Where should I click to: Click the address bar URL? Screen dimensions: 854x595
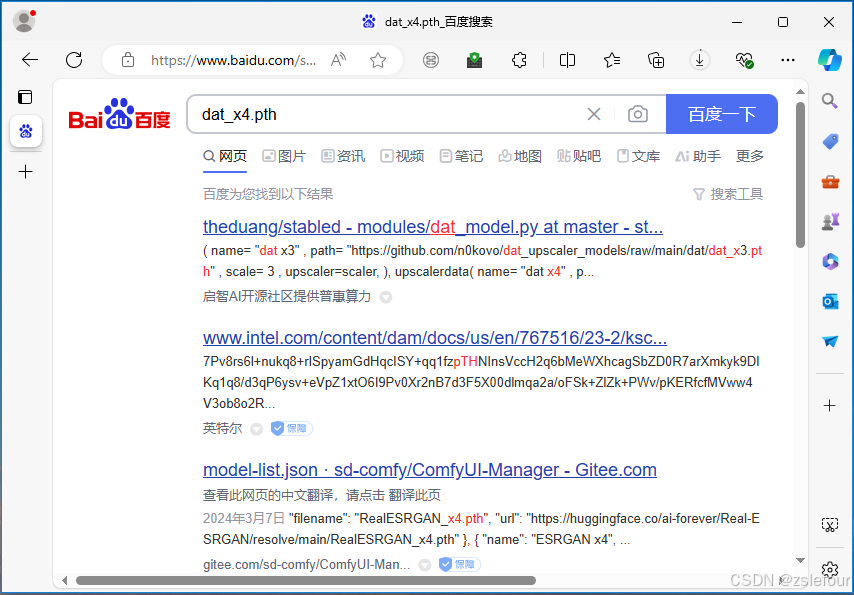pyautogui.click(x=234, y=60)
